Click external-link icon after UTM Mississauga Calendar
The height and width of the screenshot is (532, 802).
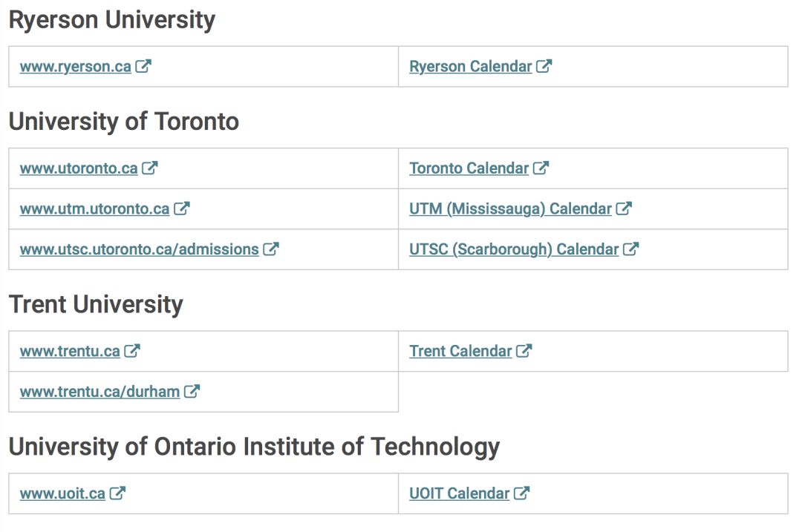[624, 208]
